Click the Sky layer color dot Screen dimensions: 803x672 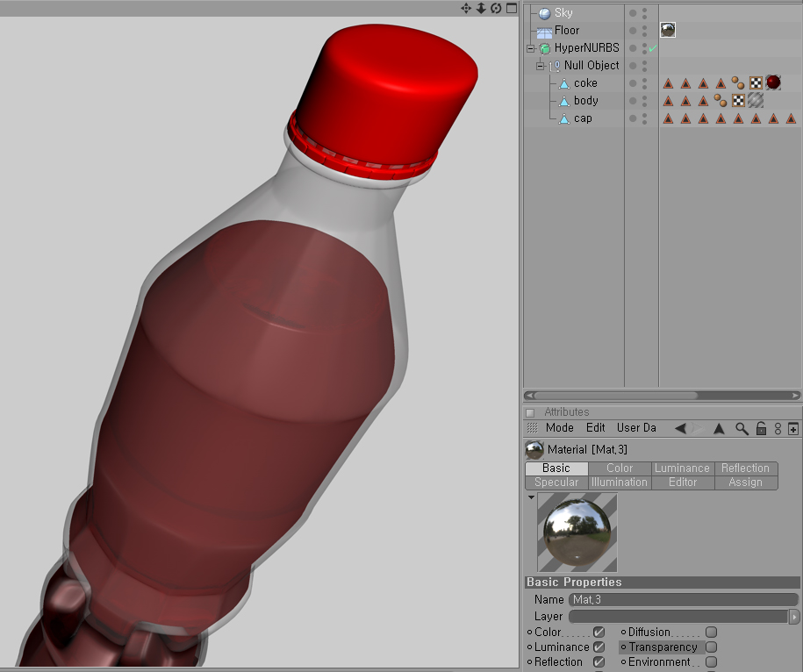point(633,13)
